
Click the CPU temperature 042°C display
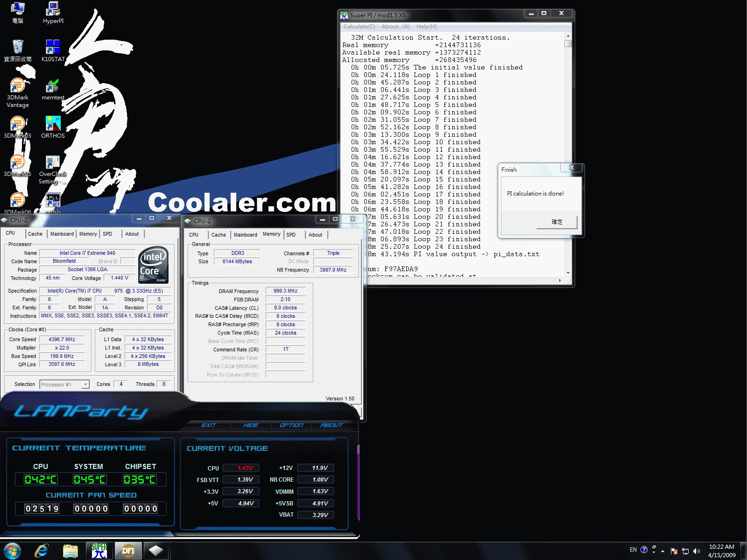(41, 480)
